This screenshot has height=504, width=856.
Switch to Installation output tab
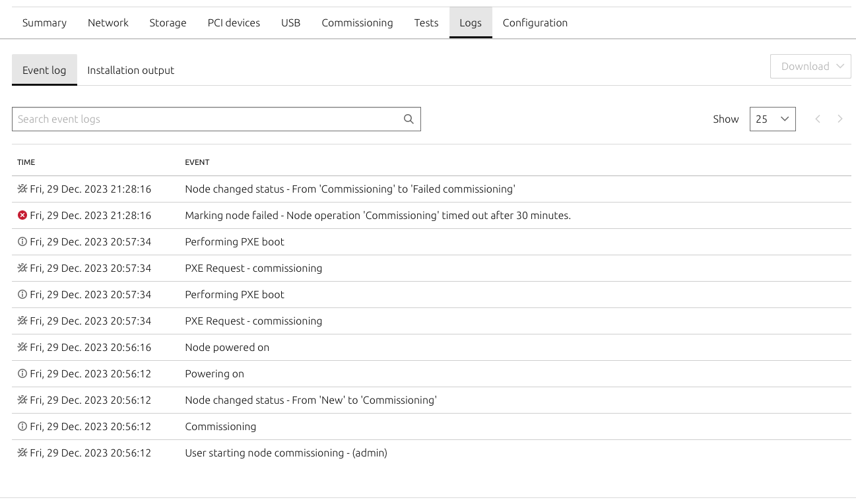coord(131,70)
